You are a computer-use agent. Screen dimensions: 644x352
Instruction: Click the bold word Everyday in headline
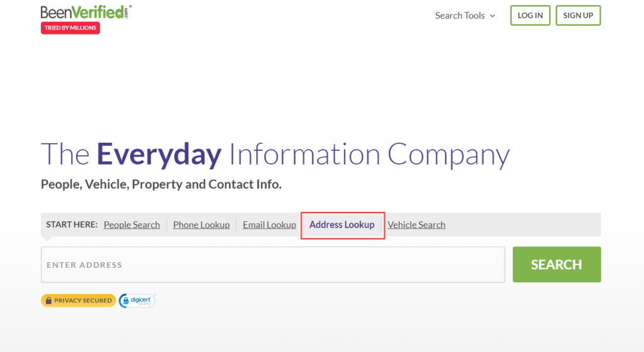158,155
